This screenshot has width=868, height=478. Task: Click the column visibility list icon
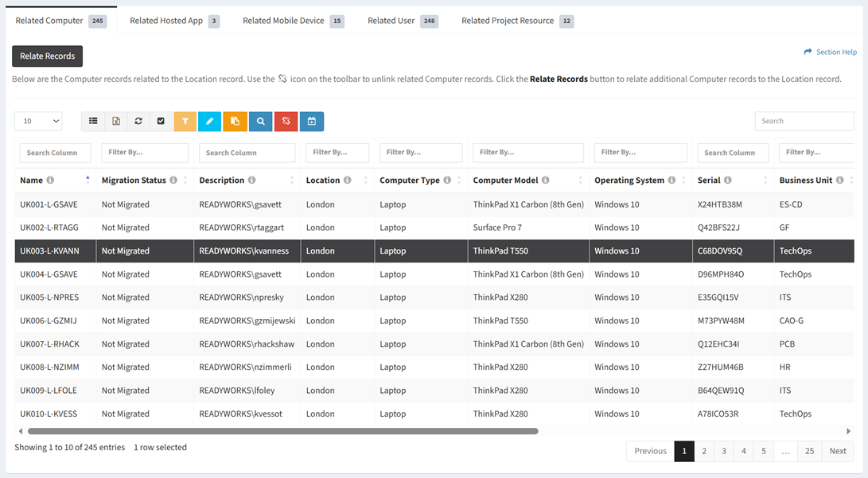[x=93, y=121]
